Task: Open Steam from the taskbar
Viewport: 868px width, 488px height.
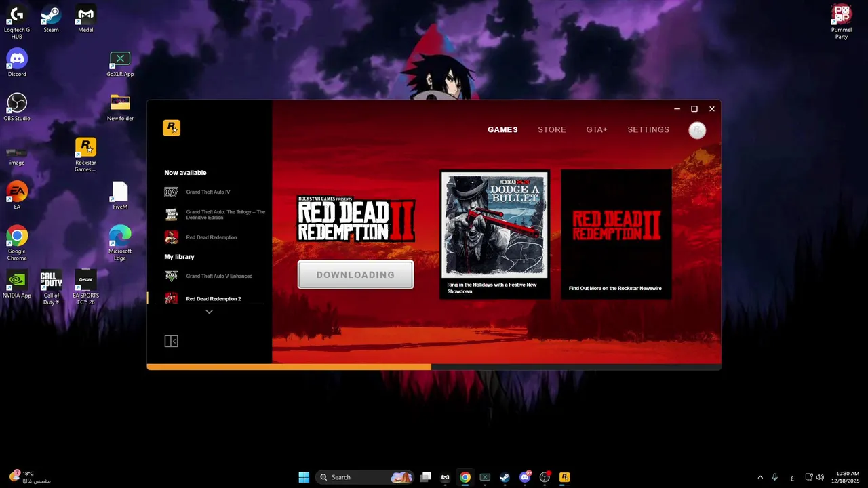Action: [505, 477]
